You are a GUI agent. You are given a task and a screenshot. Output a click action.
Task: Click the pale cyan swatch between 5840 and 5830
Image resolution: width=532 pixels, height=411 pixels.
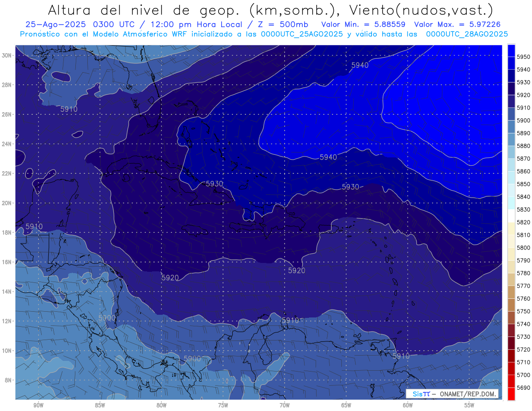click(x=511, y=203)
